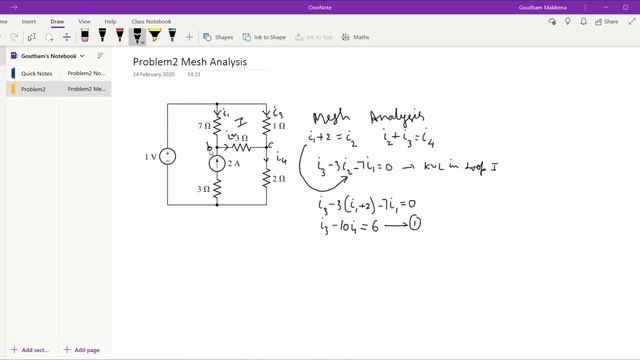Screen dimensions: 640x360
Task: Pick the red pen
Action: click(120, 36)
